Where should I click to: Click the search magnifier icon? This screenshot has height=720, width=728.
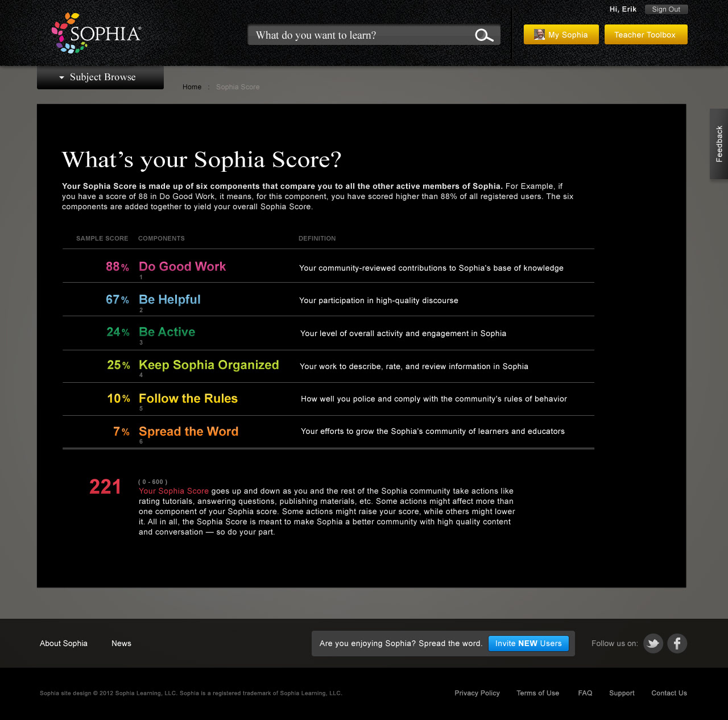(x=484, y=35)
